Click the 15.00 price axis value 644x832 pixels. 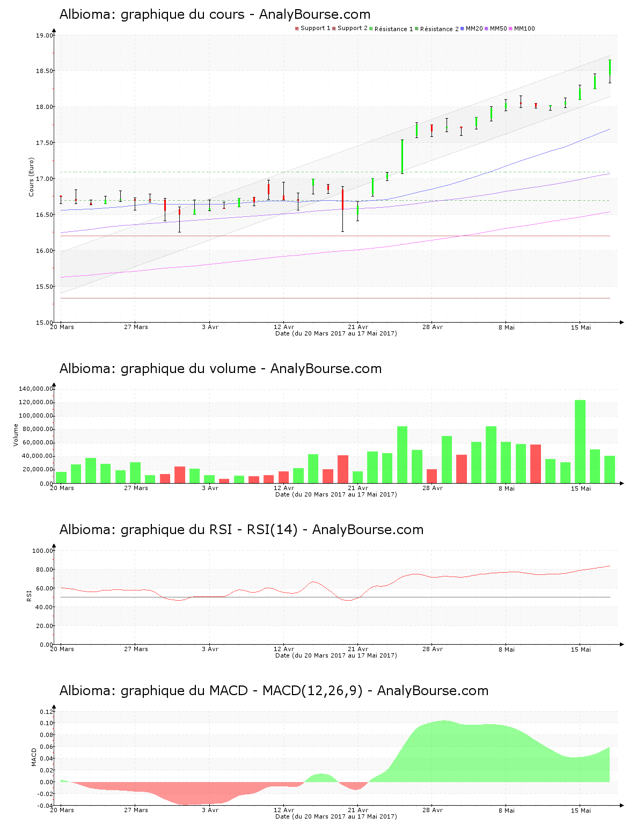tap(44, 323)
